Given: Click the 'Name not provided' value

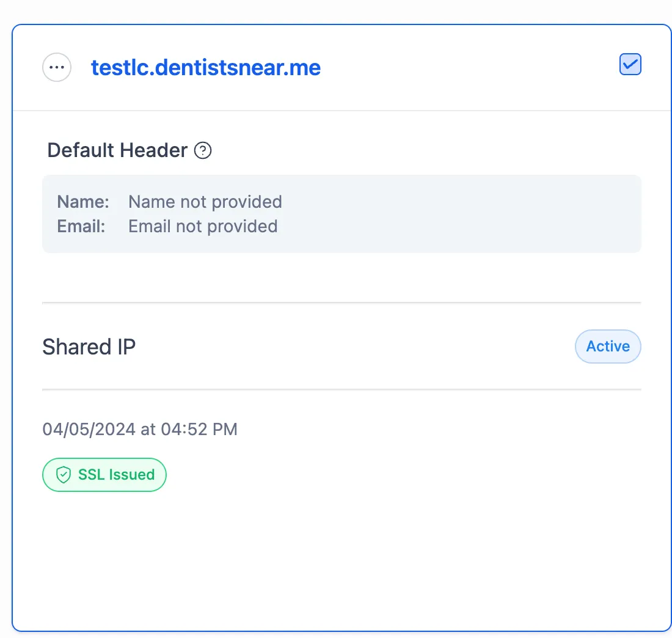Looking at the screenshot, I should (x=205, y=202).
